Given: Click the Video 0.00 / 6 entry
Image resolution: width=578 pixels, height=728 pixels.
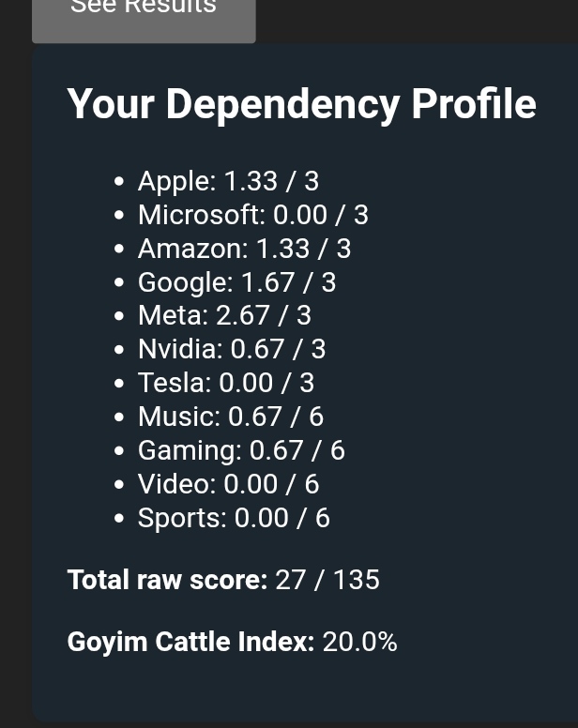Looking at the screenshot, I should 228,484.
